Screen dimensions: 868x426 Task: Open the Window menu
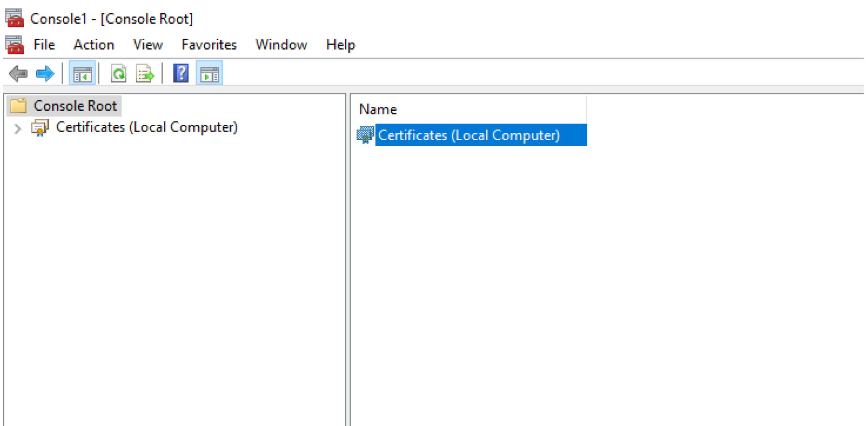[282, 44]
